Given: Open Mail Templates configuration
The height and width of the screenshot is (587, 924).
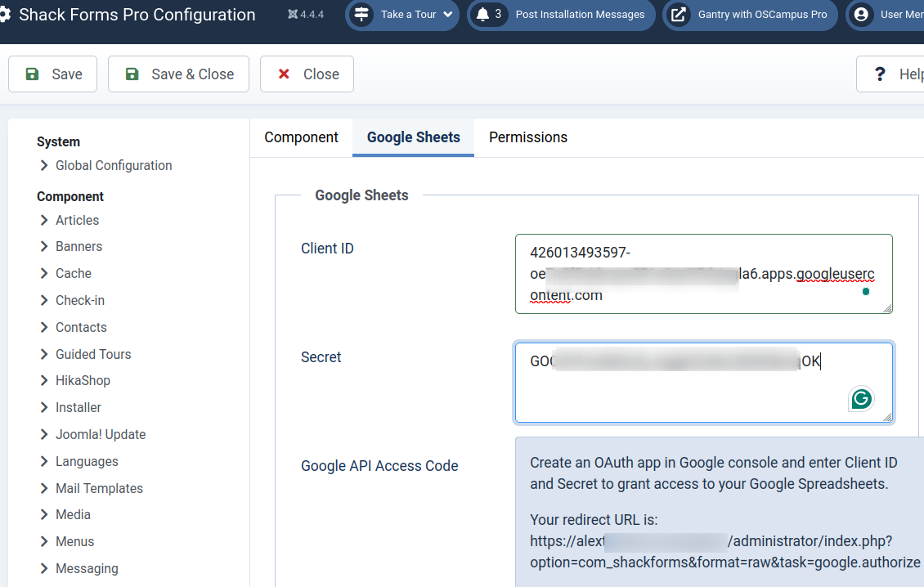Looking at the screenshot, I should [99, 489].
